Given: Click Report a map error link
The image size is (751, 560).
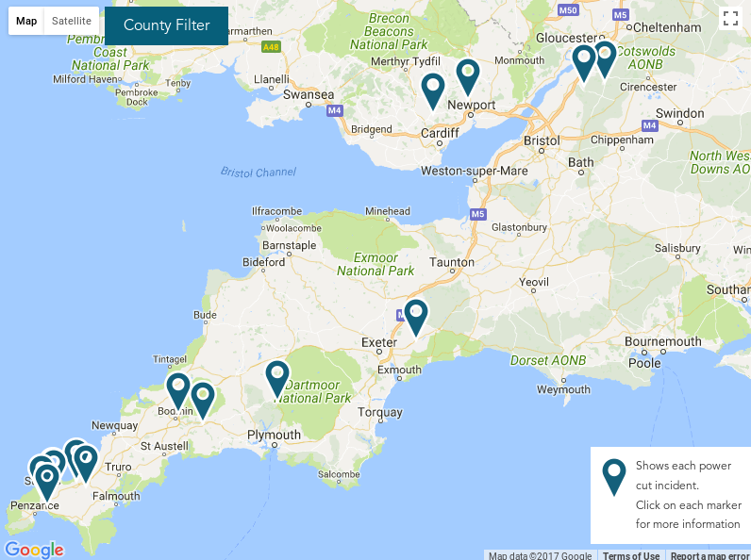Looking at the screenshot, I should tap(710, 555).
